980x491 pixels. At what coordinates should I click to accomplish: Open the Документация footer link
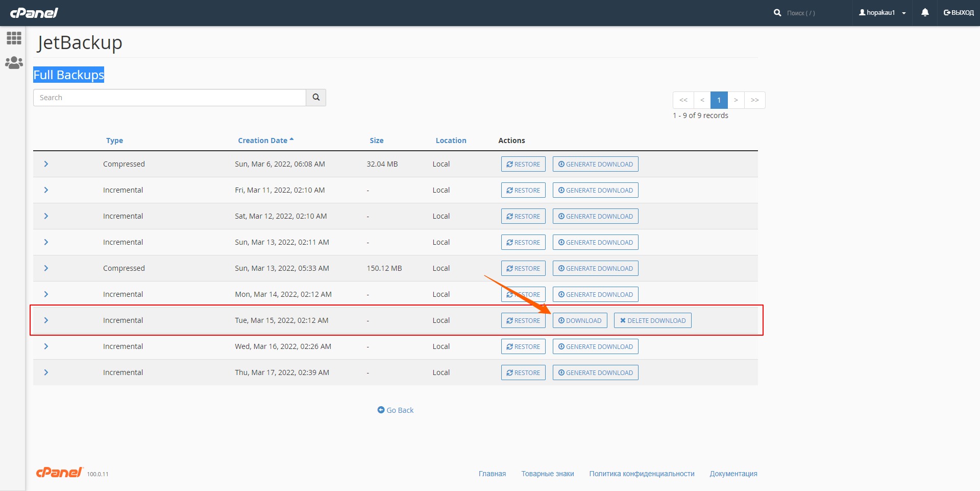(x=733, y=474)
